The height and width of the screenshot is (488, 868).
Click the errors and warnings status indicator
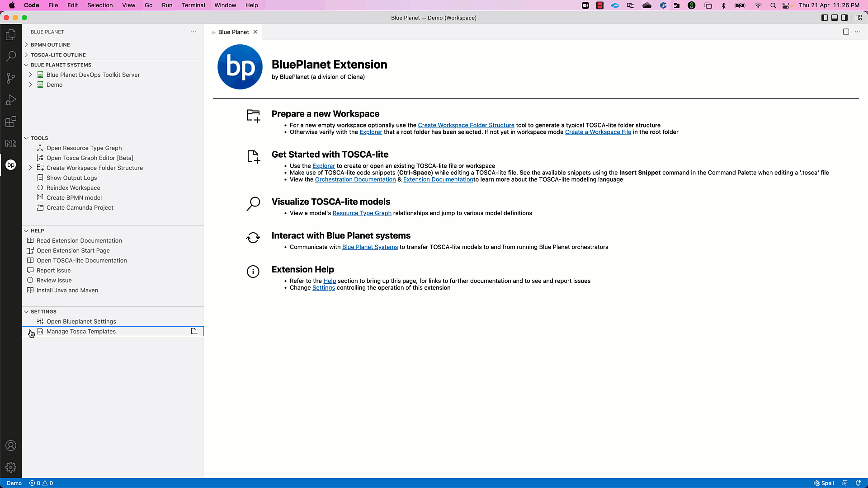pos(41,483)
